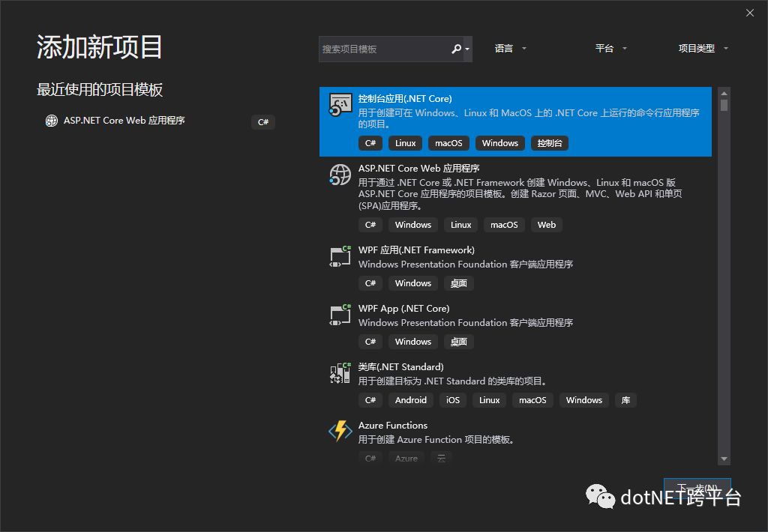Select the ASP.NET Core Web 应用程序 title in the template list

coord(418,169)
